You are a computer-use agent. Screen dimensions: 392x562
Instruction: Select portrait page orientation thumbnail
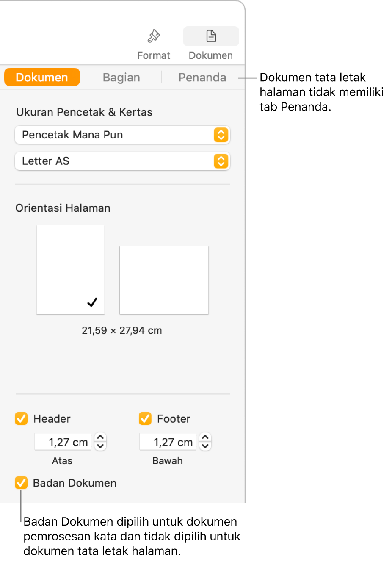(71, 269)
